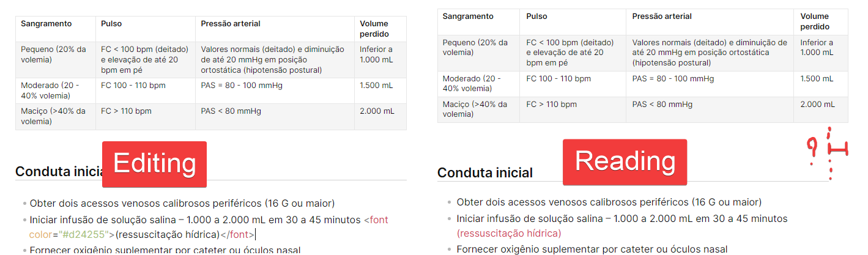Screen dimensions: 868x255
Task: Click the "#d24255" color value in the editor
Action: click(83, 234)
